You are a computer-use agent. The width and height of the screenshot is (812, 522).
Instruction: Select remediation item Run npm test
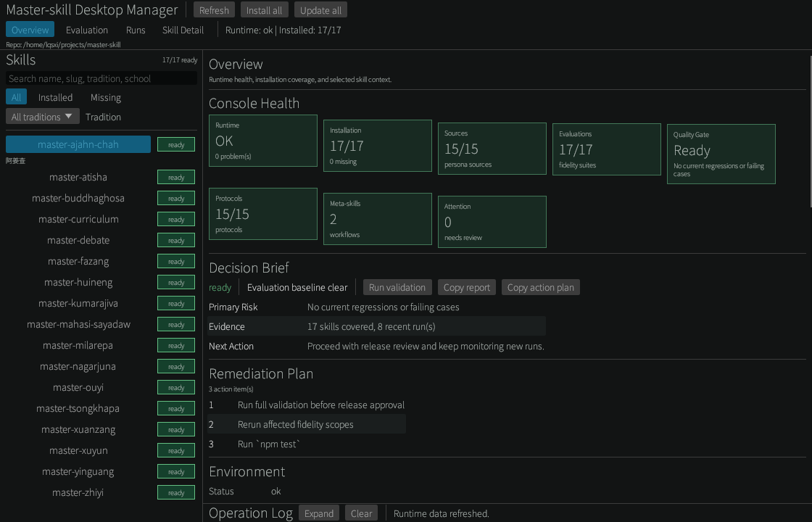click(x=307, y=444)
